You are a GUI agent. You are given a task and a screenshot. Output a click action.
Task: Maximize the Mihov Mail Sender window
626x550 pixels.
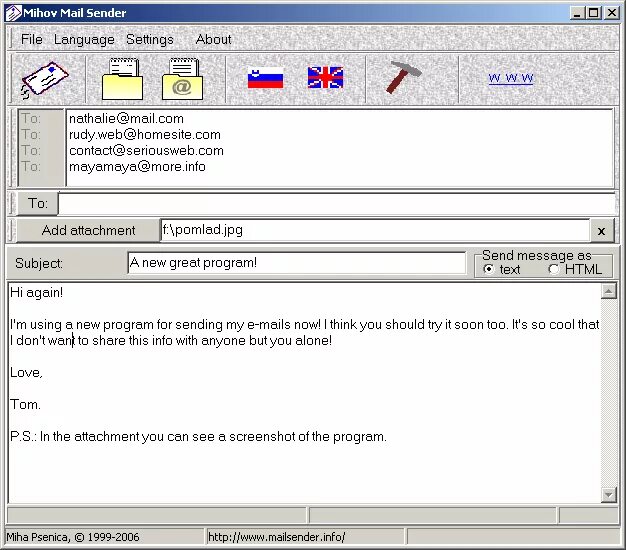(594, 13)
